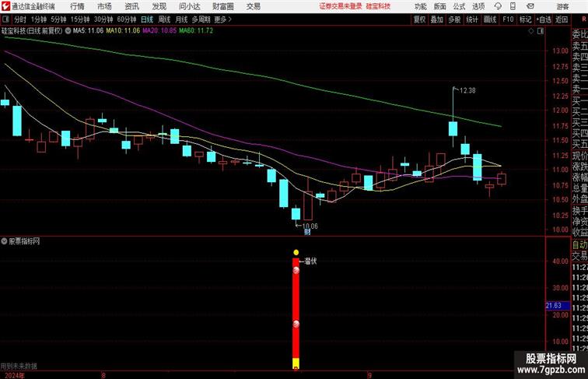Click the 10.06 low price label
The width and height of the screenshot is (588, 379).
point(310,226)
